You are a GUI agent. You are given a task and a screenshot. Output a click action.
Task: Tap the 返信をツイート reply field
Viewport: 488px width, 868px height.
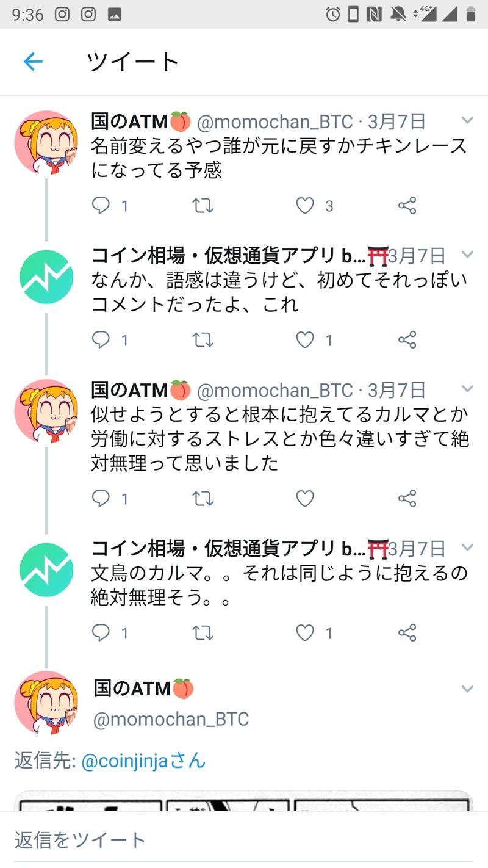[244, 840]
